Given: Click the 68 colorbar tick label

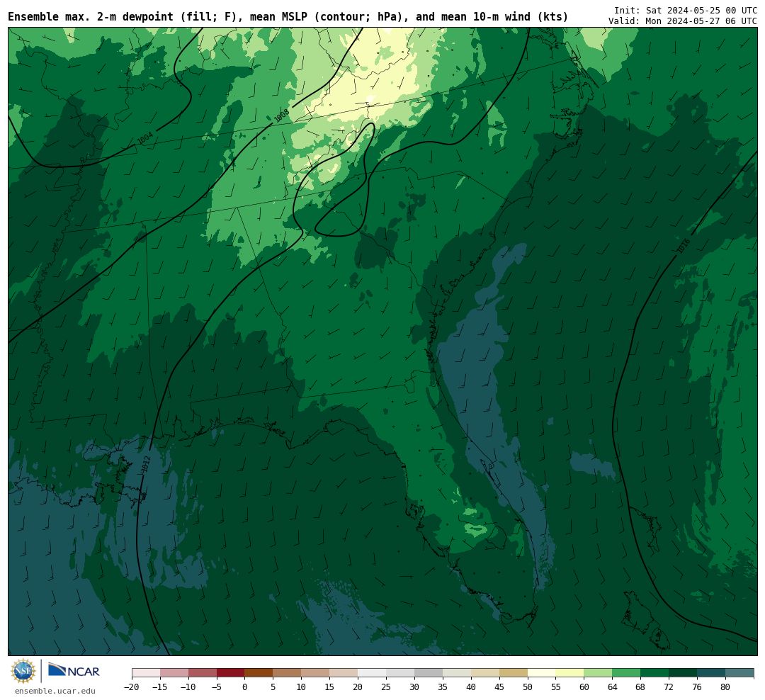Looking at the screenshot, I should click(641, 687).
